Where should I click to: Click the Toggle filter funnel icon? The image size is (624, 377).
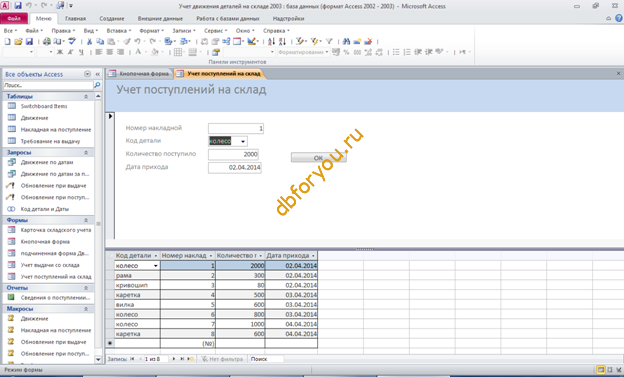click(x=329, y=41)
